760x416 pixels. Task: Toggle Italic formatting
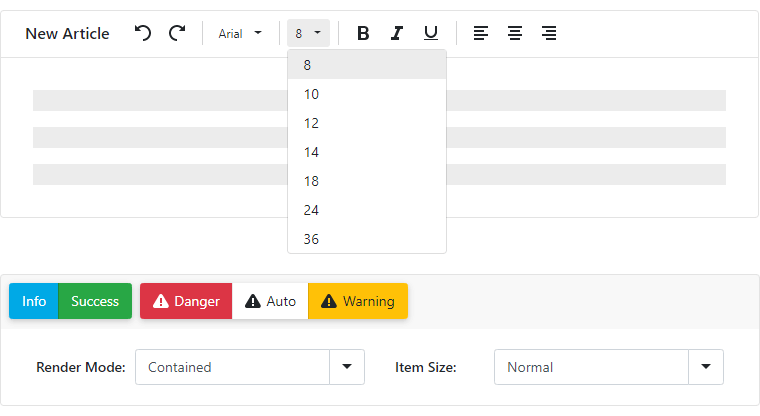397,33
